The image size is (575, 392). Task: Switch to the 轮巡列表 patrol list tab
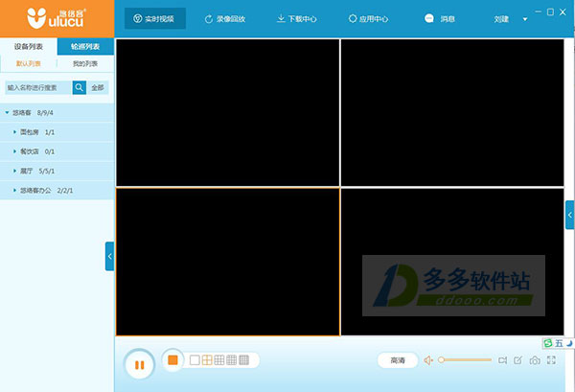tap(85, 47)
